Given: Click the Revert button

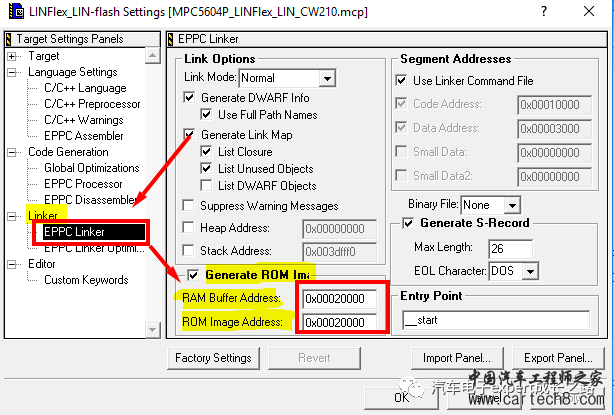Looking at the screenshot, I should (314, 358).
